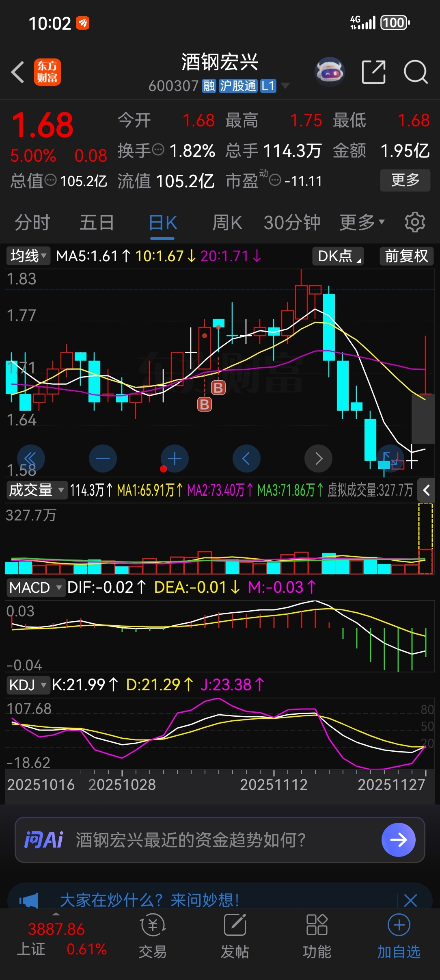Image resolution: width=440 pixels, height=980 pixels.
Task: Tap 沪股通 badge
Action: point(238,86)
